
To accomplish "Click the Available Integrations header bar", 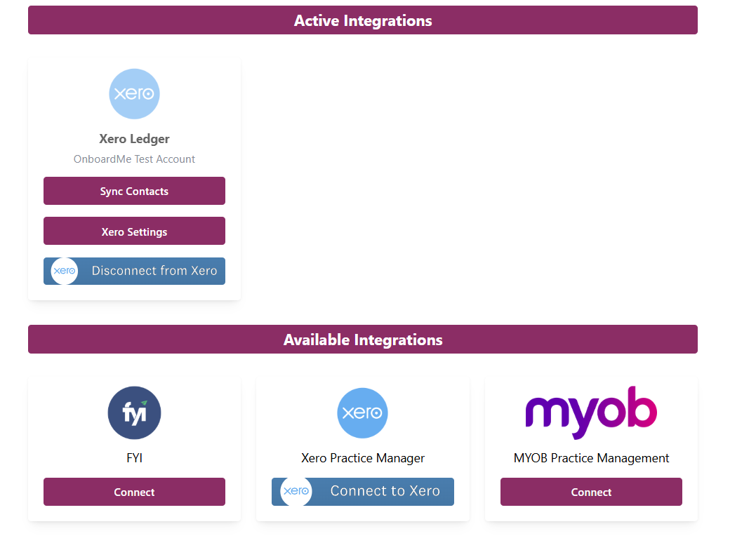I will [362, 340].
